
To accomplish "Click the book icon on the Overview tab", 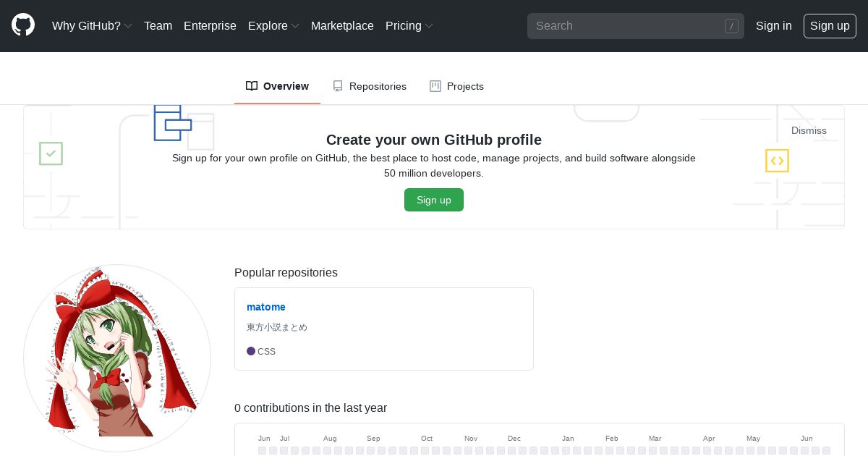I will point(252,86).
